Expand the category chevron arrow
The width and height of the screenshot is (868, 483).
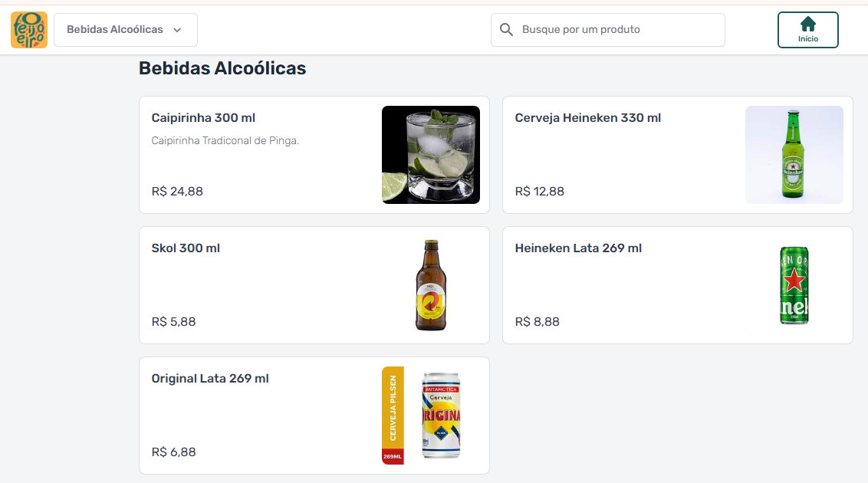tap(177, 30)
